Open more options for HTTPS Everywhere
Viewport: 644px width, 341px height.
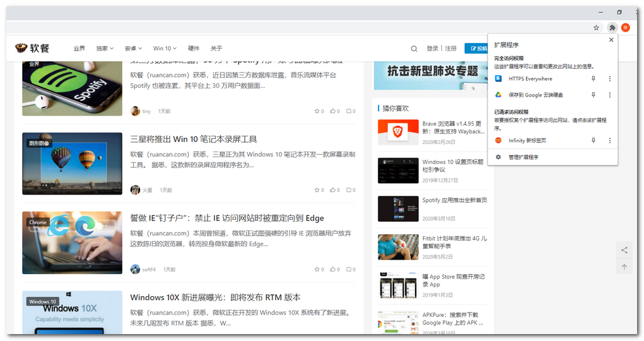pos(609,78)
